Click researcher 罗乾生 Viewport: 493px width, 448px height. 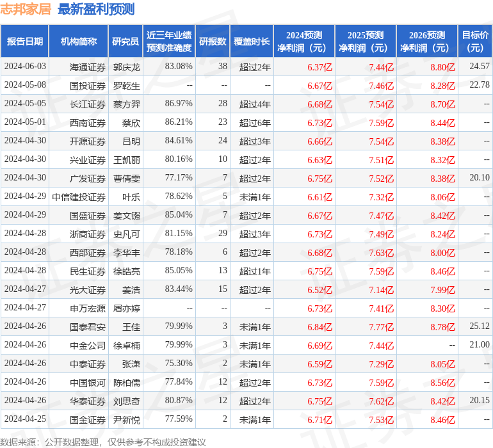(x=126, y=86)
